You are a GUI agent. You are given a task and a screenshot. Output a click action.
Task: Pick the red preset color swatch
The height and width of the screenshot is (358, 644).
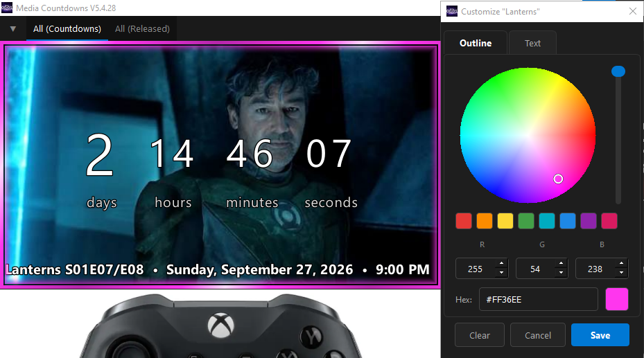coord(464,221)
